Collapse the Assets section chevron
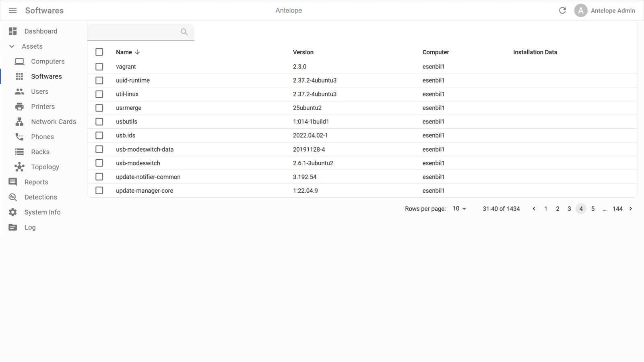This screenshot has height=362, width=644. coord(12,46)
